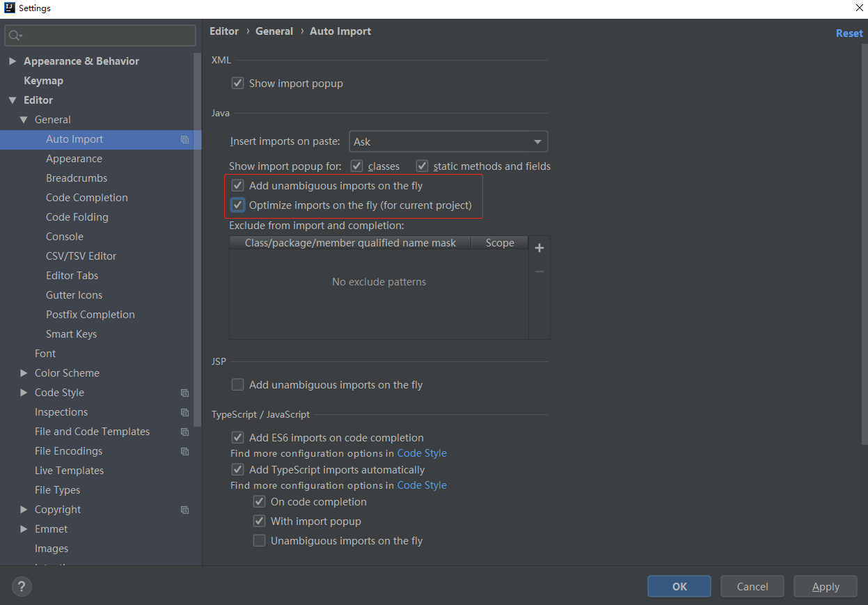Open Font settings
The height and width of the screenshot is (605, 868).
45,354
